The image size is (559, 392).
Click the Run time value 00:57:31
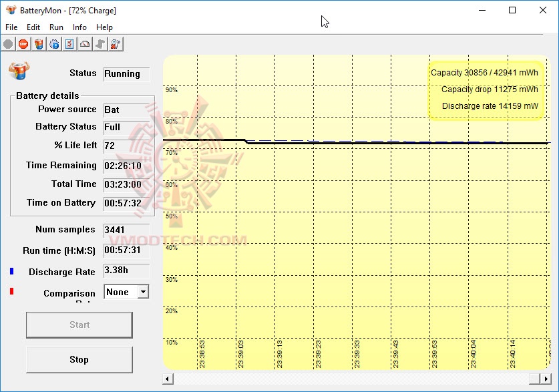click(x=126, y=250)
